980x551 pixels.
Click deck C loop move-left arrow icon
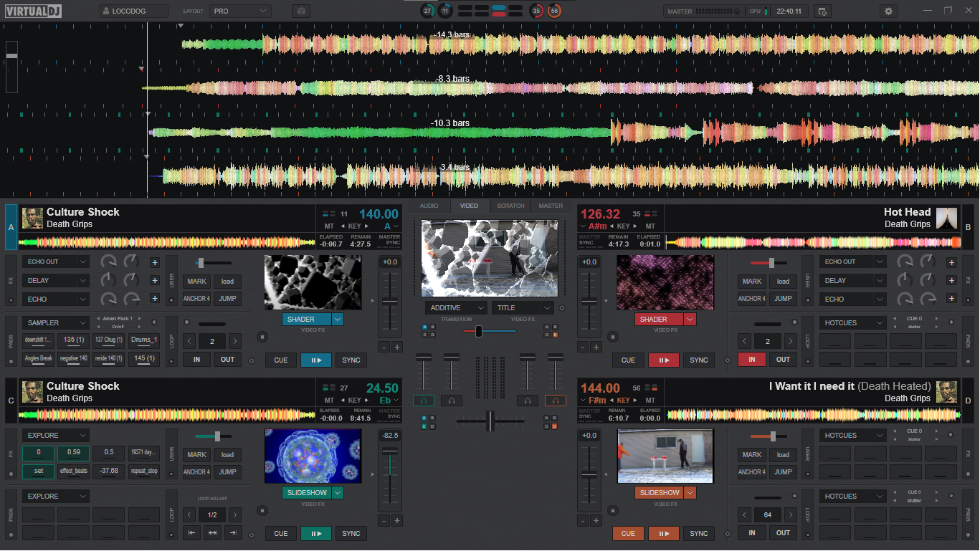pyautogui.click(x=192, y=533)
